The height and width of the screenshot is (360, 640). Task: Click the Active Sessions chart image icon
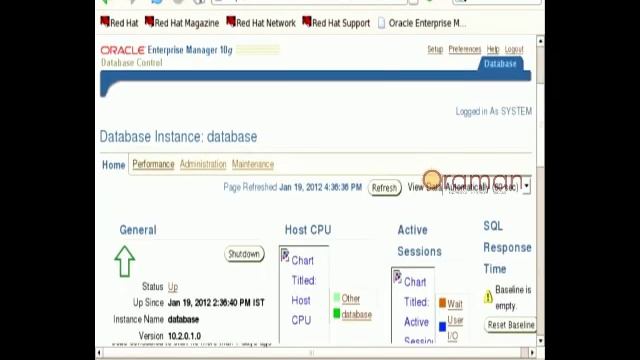tap(398, 277)
